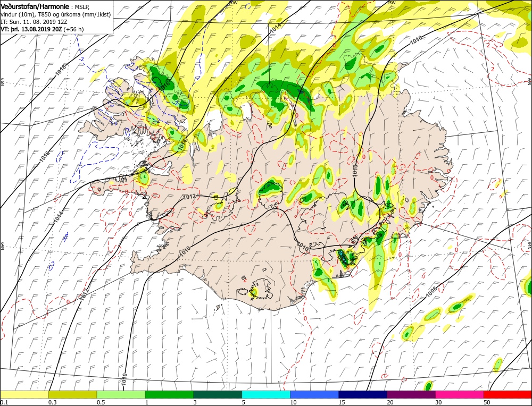532x406 pixels.
Task: Click the '0.1' legend value
Action: coord(4,402)
